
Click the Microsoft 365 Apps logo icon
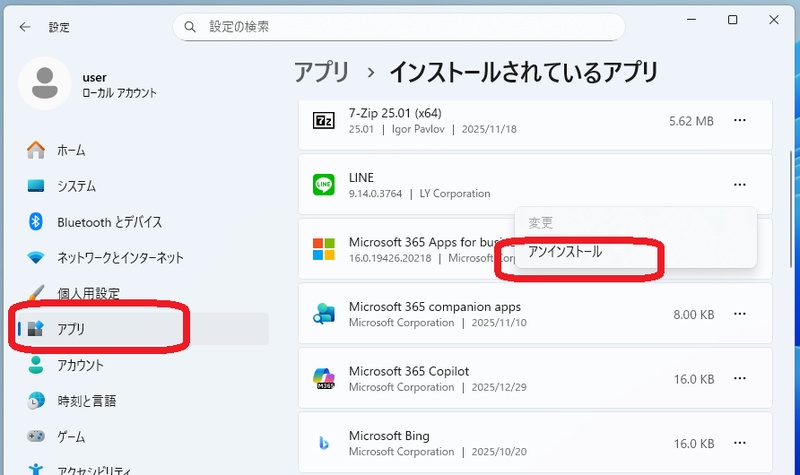[323, 249]
